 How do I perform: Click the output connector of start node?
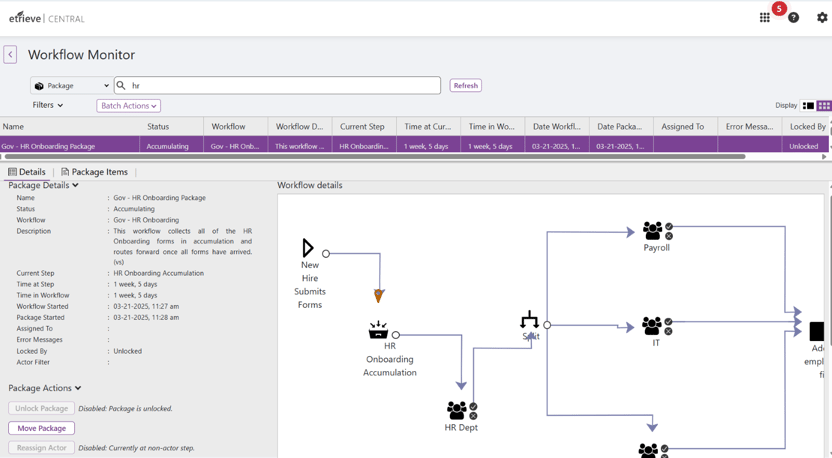coord(326,254)
